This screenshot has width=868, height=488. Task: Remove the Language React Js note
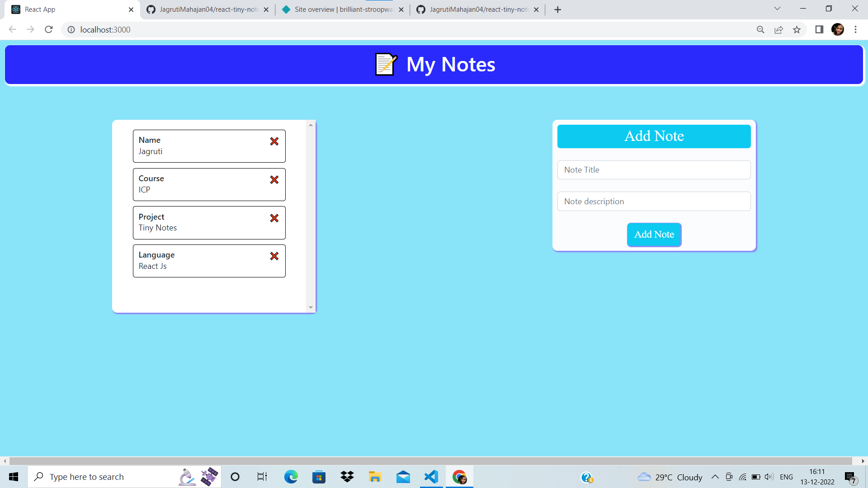274,256
